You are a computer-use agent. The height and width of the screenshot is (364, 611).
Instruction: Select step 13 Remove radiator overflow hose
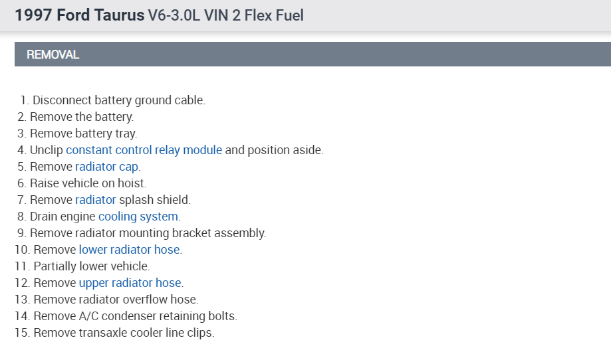(116, 300)
